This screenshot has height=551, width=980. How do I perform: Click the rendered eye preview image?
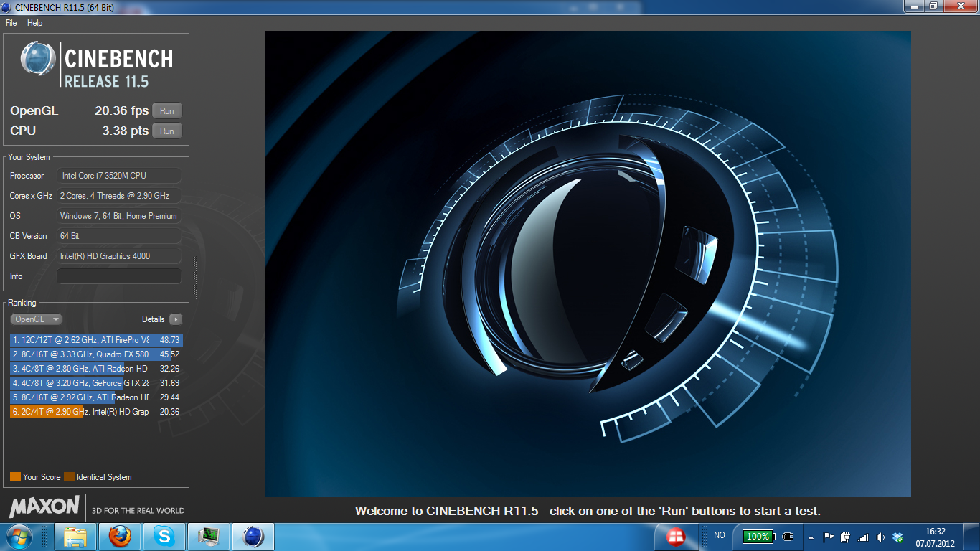pyautogui.click(x=588, y=263)
